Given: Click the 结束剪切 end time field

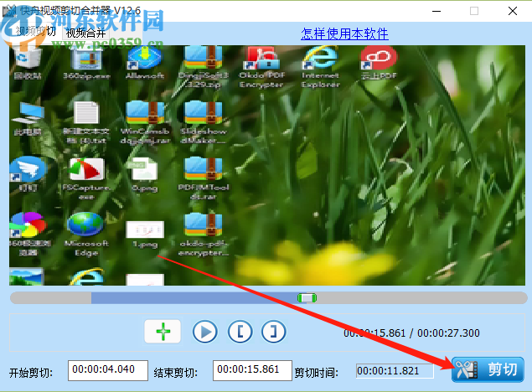Looking at the screenshot, I should (252, 370).
